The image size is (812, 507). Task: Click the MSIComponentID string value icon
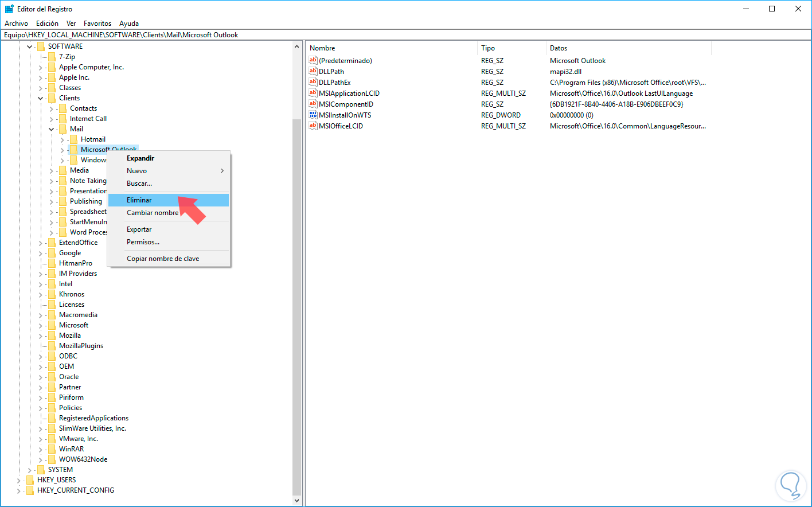coord(313,104)
